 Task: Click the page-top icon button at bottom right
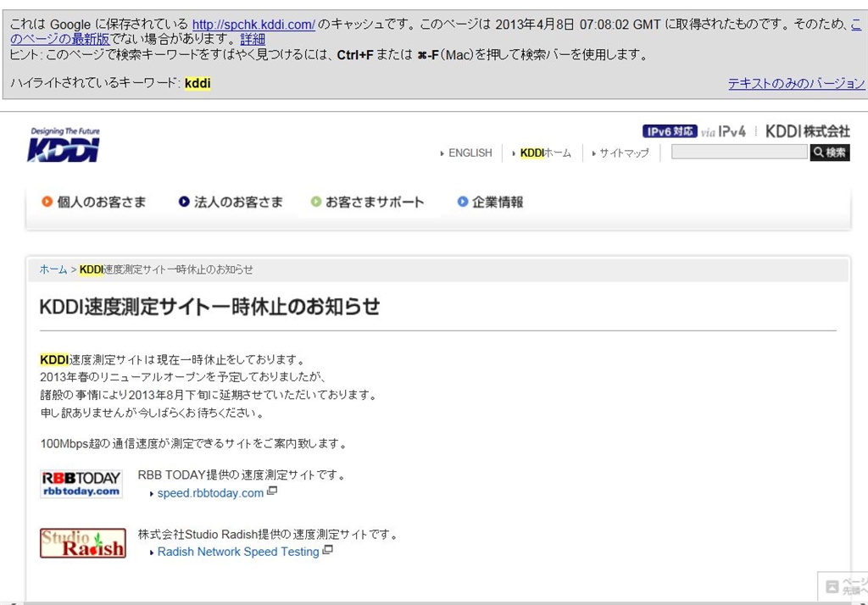(843, 586)
